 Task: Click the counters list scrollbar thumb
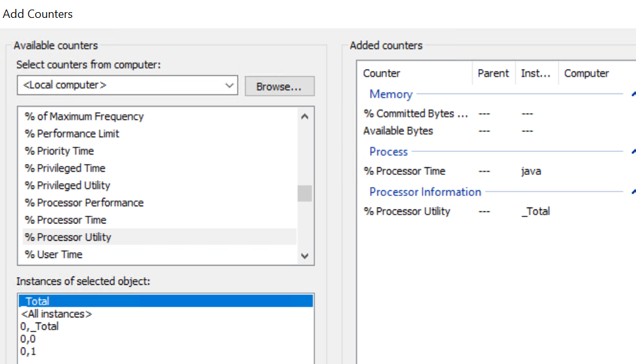(305, 193)
